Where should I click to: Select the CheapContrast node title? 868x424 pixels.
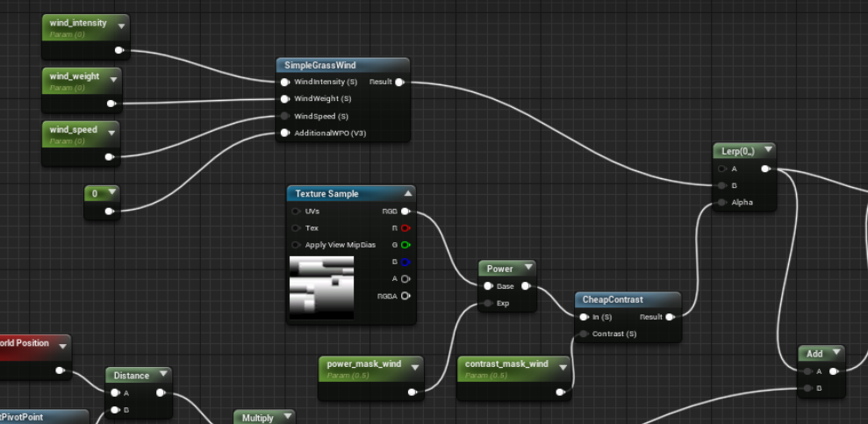[613, 299]
